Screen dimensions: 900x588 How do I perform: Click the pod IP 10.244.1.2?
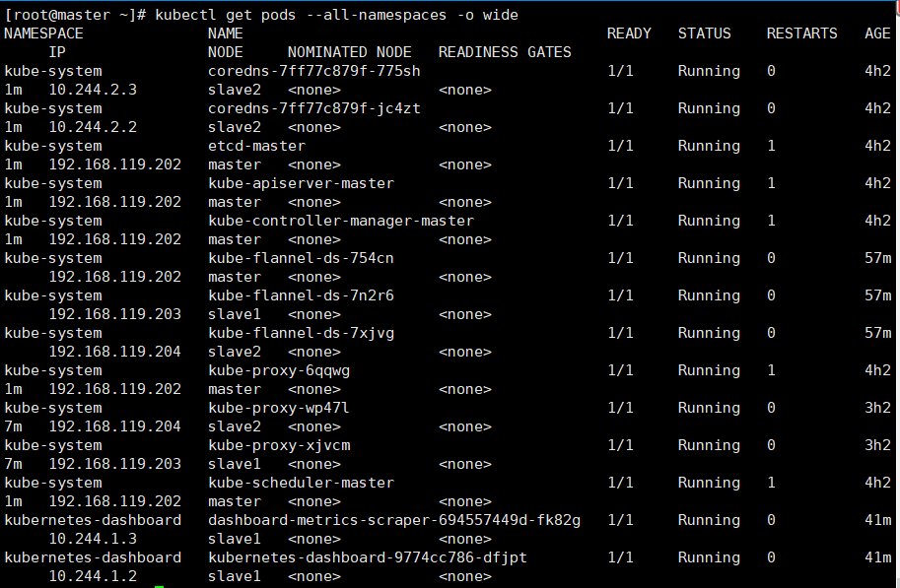coord(93,576)
